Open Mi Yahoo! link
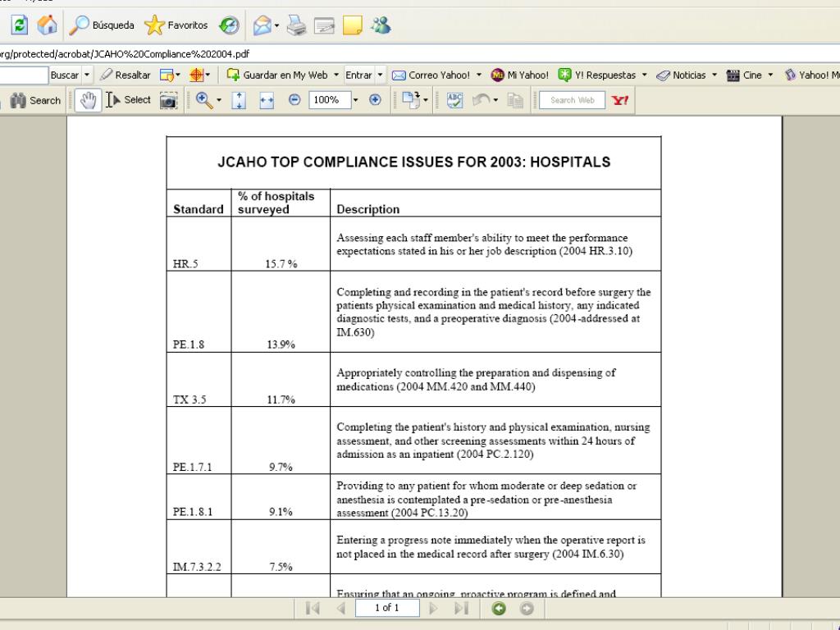 coord(519,75)
